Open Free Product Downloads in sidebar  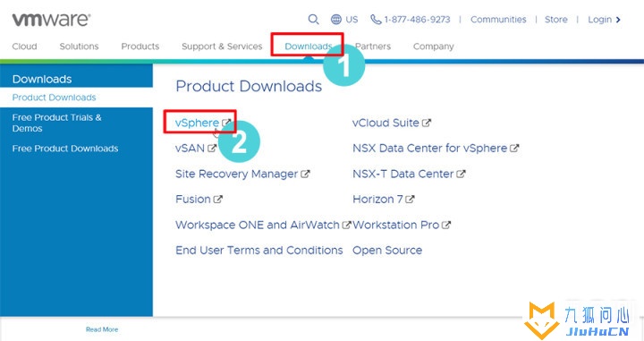(x=65, y=149)
